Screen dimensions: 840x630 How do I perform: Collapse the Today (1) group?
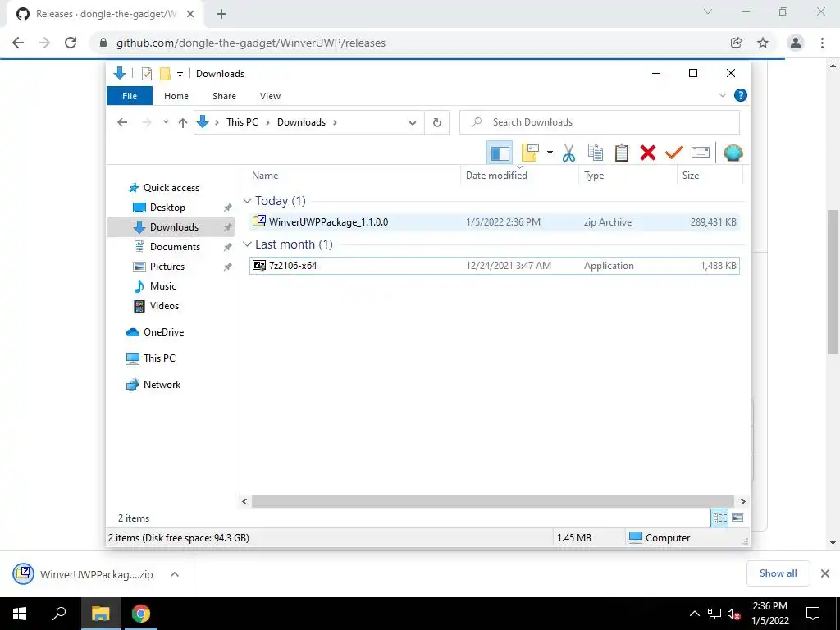tap(247, 201)
